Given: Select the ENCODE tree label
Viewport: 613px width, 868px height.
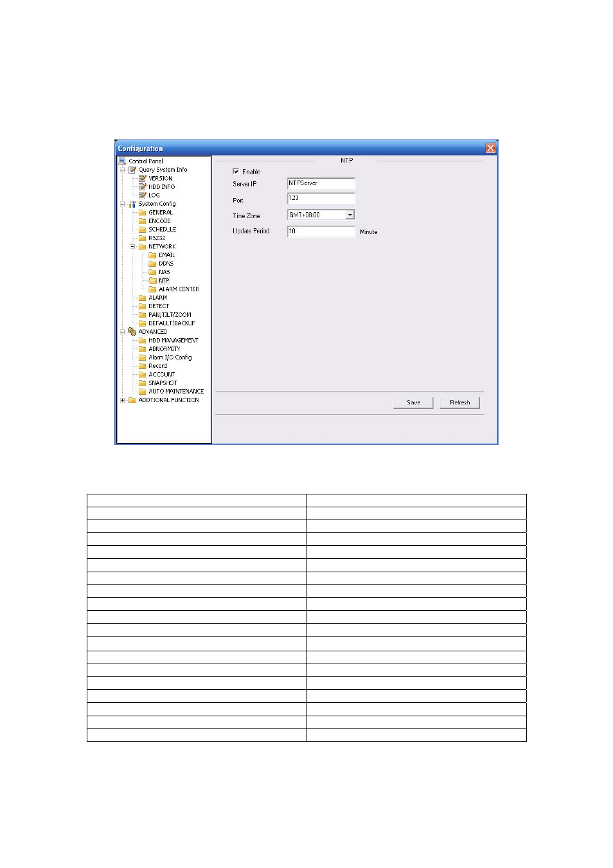Looking at the screenshot, I should [x=160, y=221].
